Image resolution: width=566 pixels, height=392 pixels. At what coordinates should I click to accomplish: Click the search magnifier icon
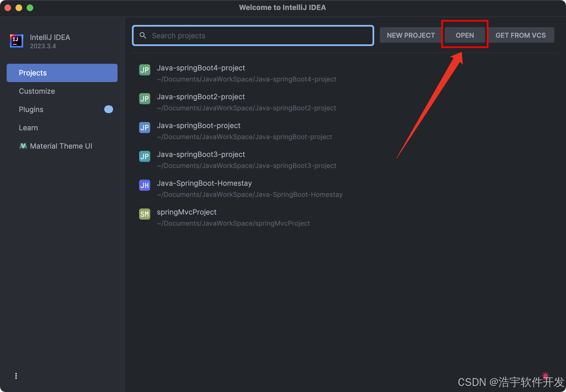[x=143, y=35]
